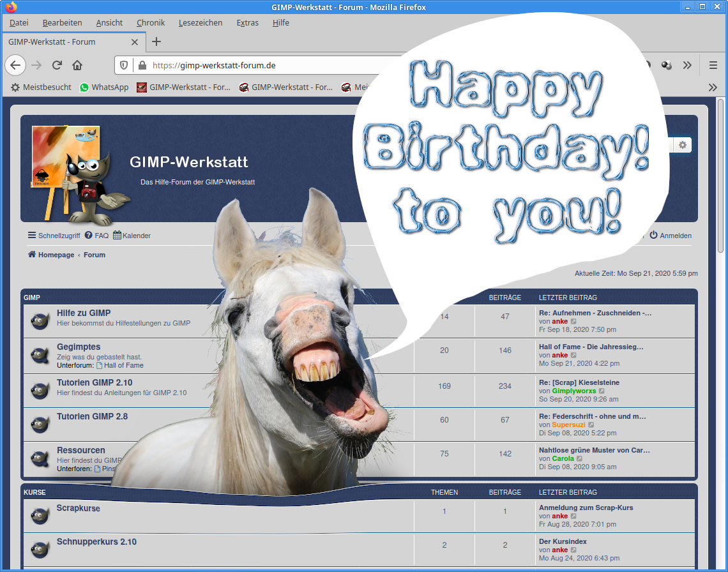Open the browser home page
The width and height of the screenshot is (728, 572).
click(x=77, y=66)
